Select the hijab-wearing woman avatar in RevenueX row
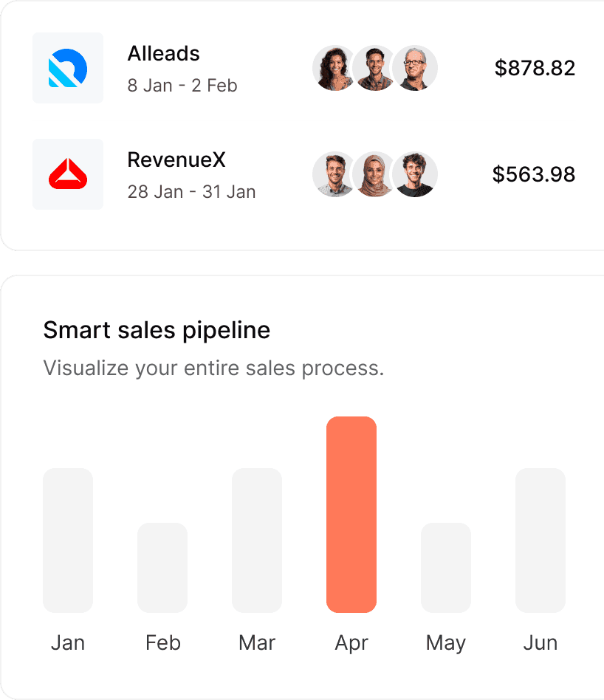Screen dimensions: 604x700 374,174
